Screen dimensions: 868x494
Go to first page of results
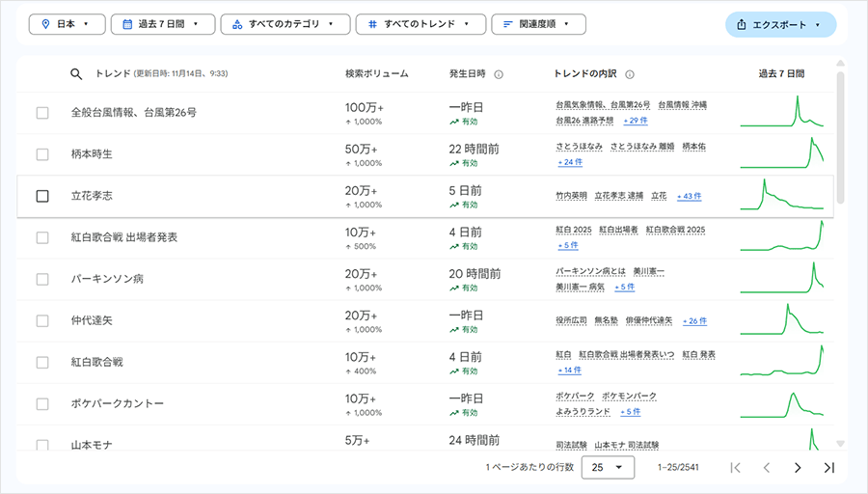736,468
